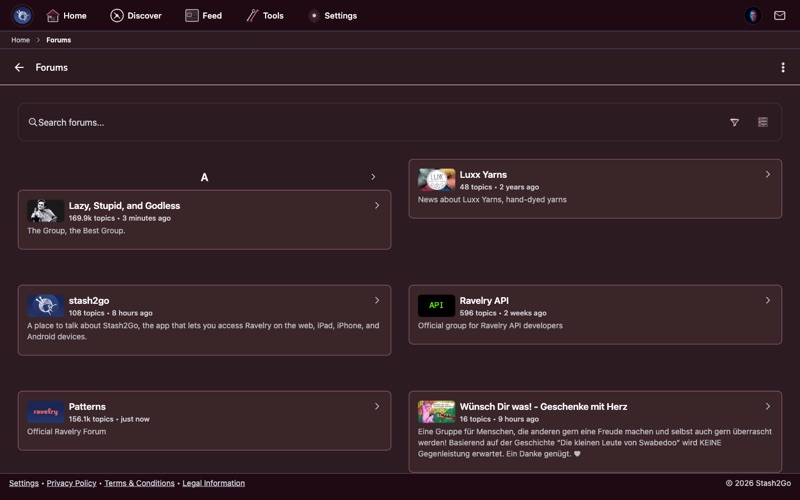This screenshot has width=800, height=500.
Task: Click '169.9k topics • 3 minutes ago' text
Action: tap(120, 218)
